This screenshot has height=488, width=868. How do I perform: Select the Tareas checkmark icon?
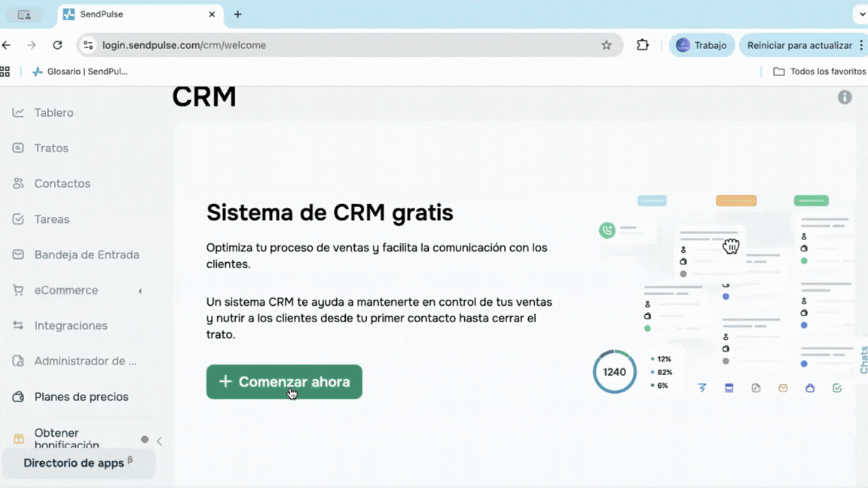tap(17, 218)
